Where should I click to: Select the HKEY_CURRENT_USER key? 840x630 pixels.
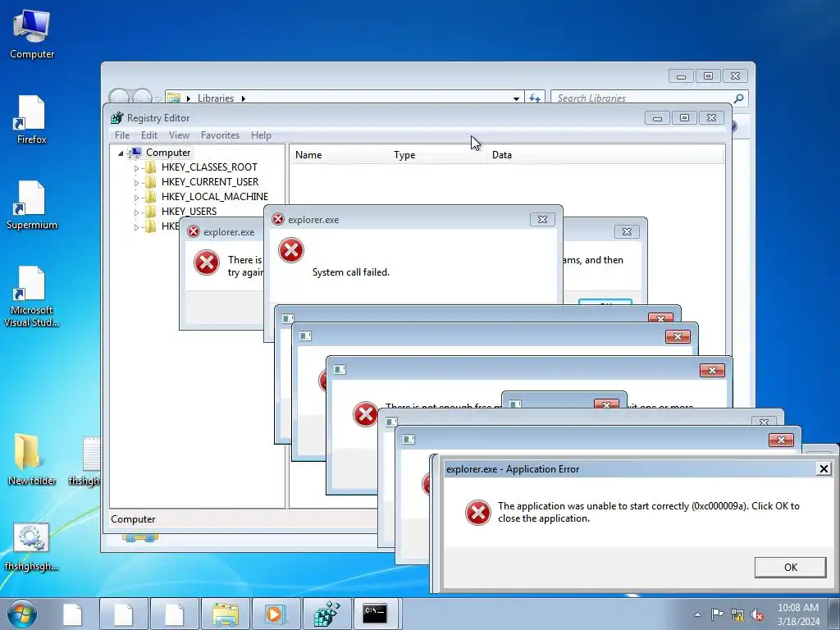(209, 182)
